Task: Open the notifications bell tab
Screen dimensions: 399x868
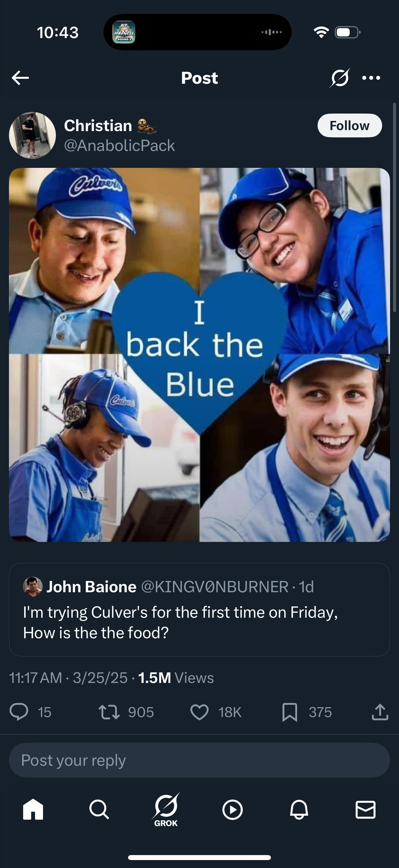Action: tap(299, 809)
